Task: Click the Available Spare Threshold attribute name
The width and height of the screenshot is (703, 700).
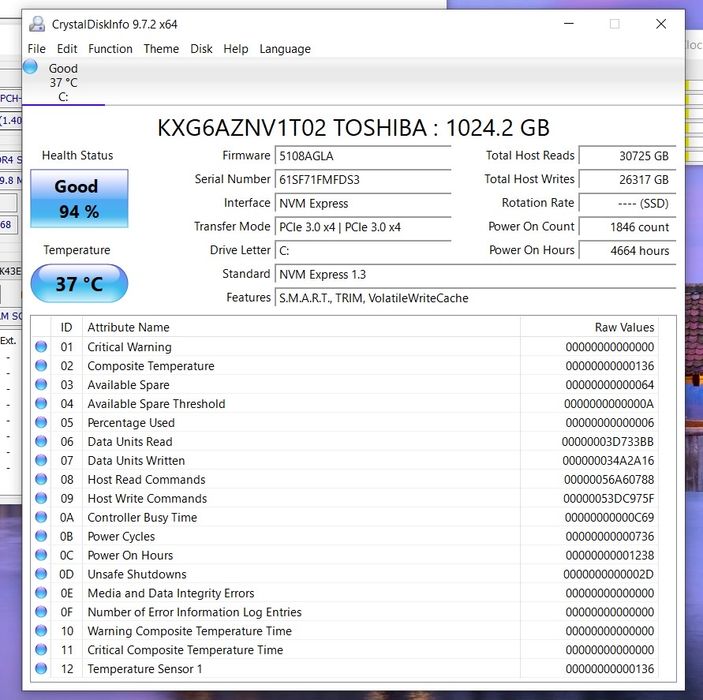Action: pos(156,404)
